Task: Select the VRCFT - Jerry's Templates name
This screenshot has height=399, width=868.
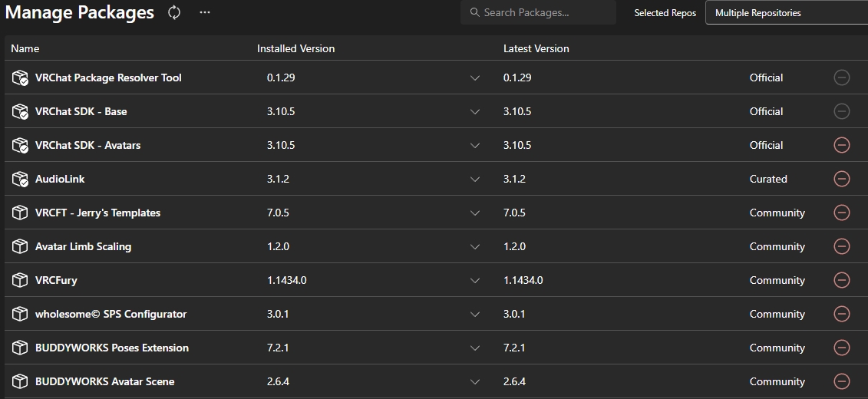Action: click(97, 213)
